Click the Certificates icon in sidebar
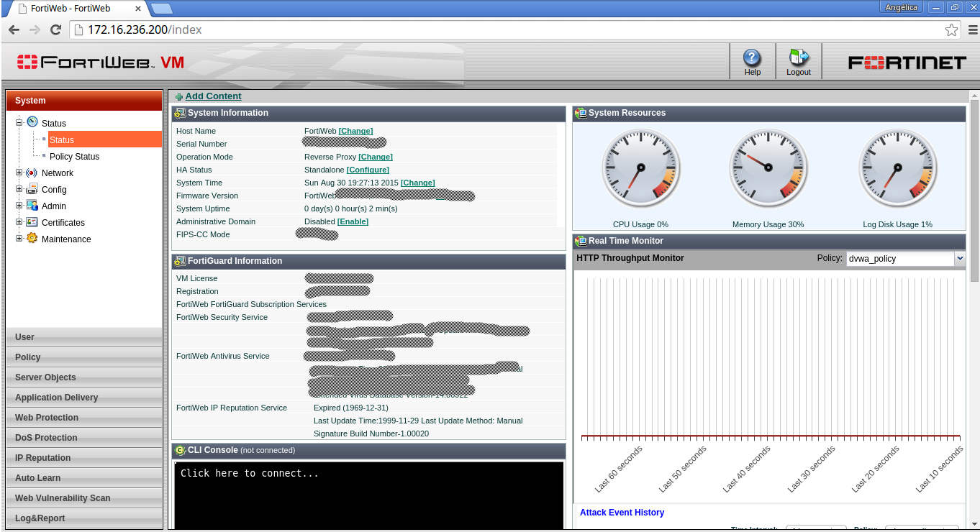This screenshot has width=980, height=532. 32,222
